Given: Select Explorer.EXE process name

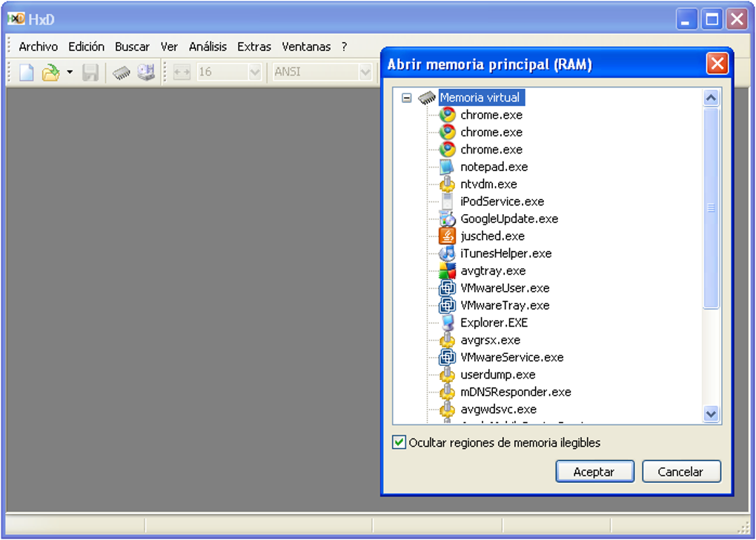Looking at the screenshot, I should tap(494, 323).
